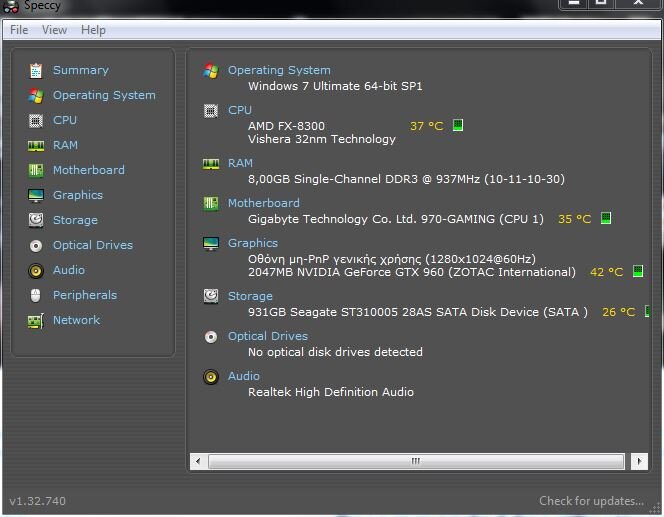Click the 26 °C storage temperature value
664x517 pixels.
[x=619, y=312]
